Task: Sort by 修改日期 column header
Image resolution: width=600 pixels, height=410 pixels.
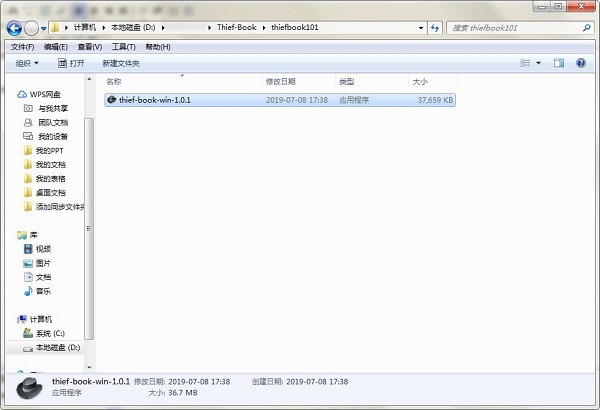Action: point(280,81)
